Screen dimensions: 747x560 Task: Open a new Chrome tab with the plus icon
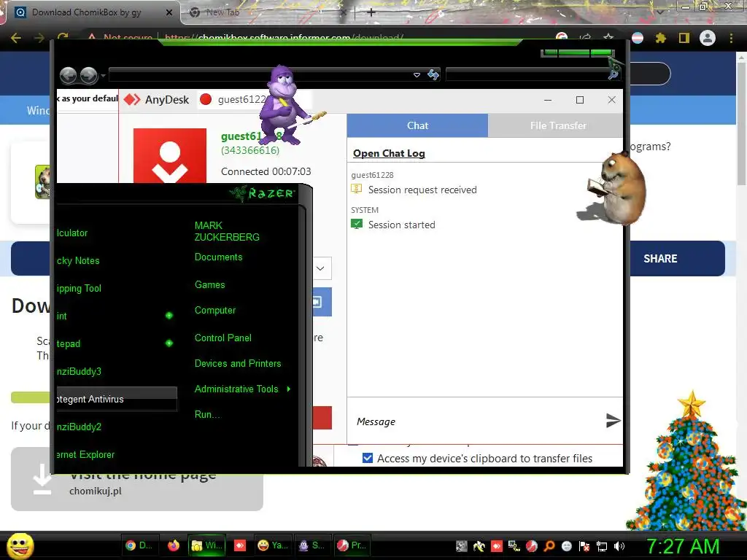[x=371, y=12]
